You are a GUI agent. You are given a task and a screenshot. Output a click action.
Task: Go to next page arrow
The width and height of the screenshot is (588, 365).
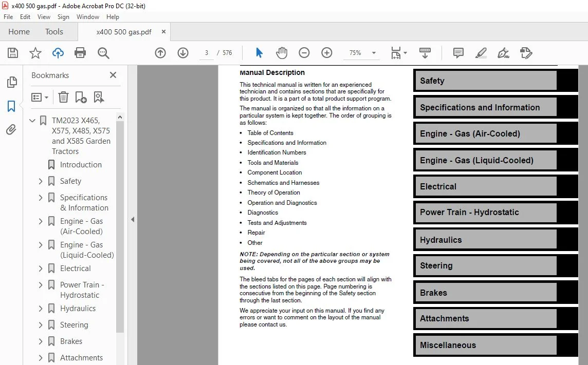point(183,53)
